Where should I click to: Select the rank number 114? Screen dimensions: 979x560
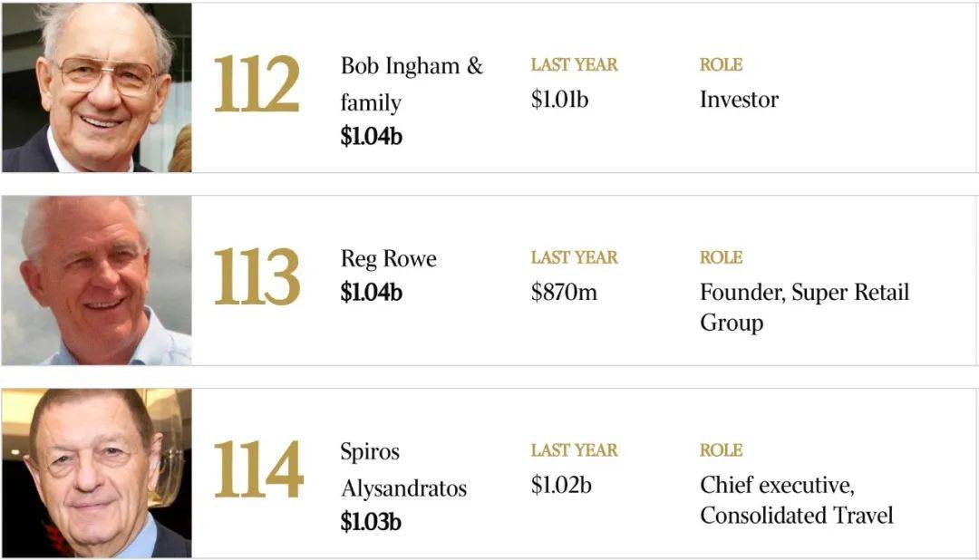click(258, 469)
